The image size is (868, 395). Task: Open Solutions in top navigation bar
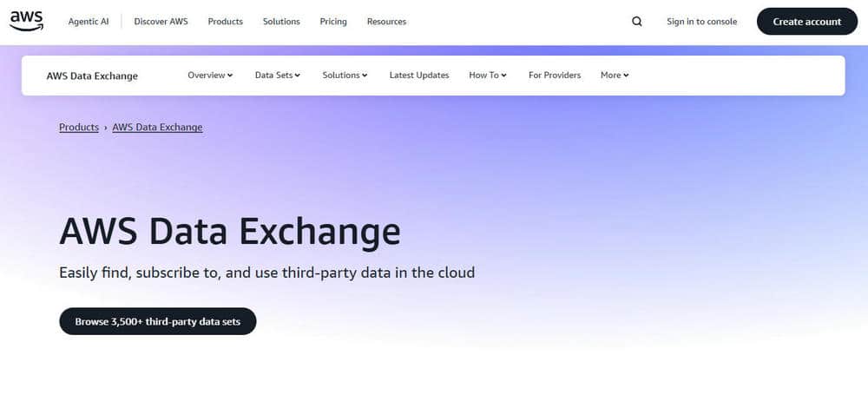(281, 22)
